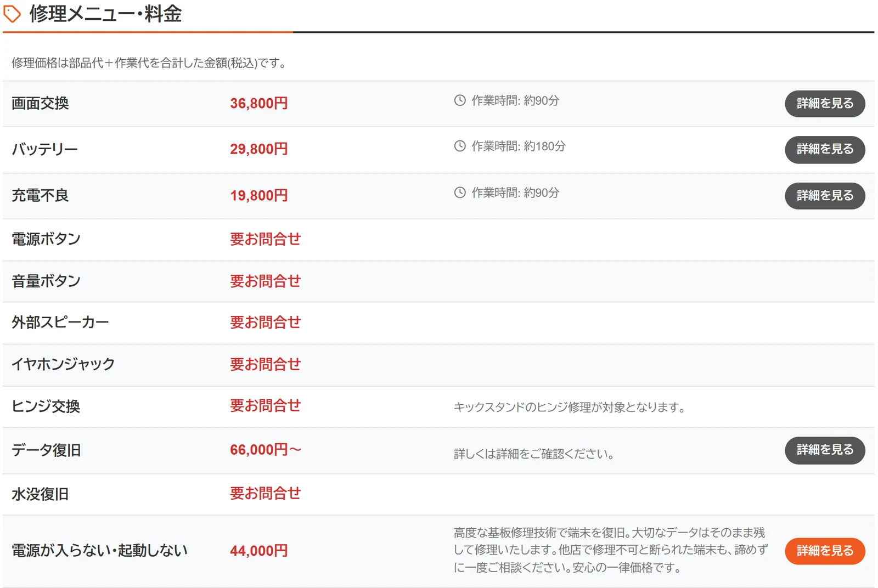Click 要お問合せ in 電源ボタン row

point(266,239)
